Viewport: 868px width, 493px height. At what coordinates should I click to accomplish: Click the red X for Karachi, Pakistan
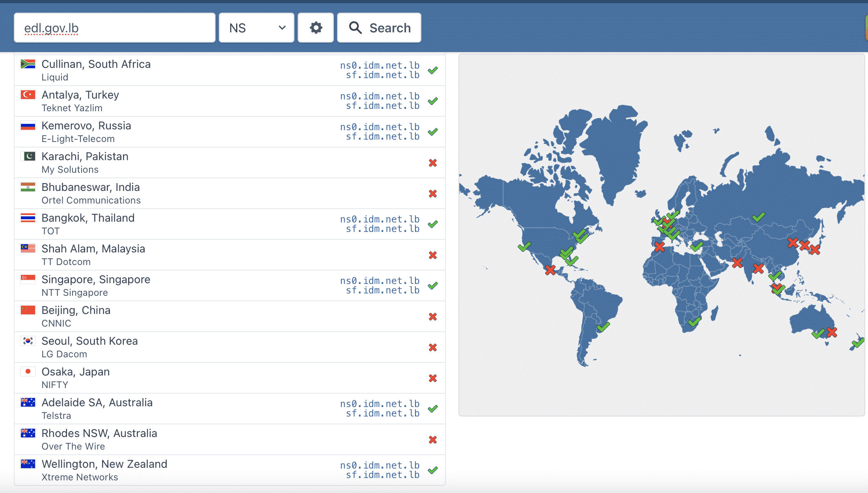click(433, 163)
